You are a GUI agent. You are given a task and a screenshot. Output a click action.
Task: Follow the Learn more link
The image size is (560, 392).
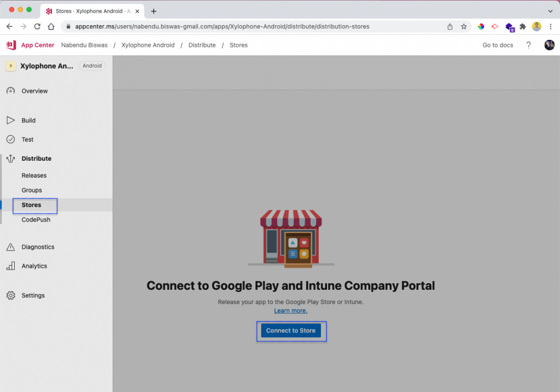pyautogui.click(x=291, y=311)
